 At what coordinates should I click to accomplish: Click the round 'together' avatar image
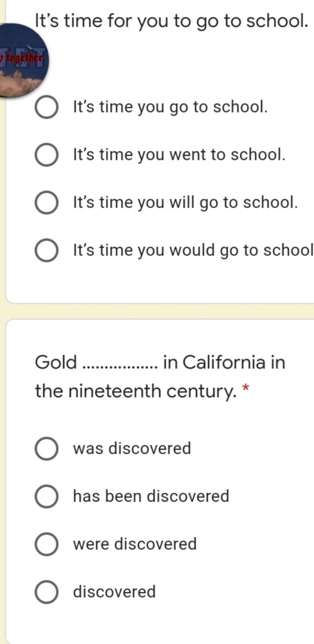[x=23, y=60]
